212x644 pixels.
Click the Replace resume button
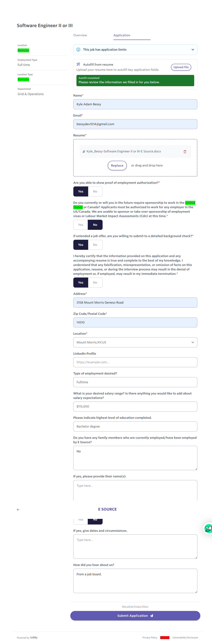point(117,166)
